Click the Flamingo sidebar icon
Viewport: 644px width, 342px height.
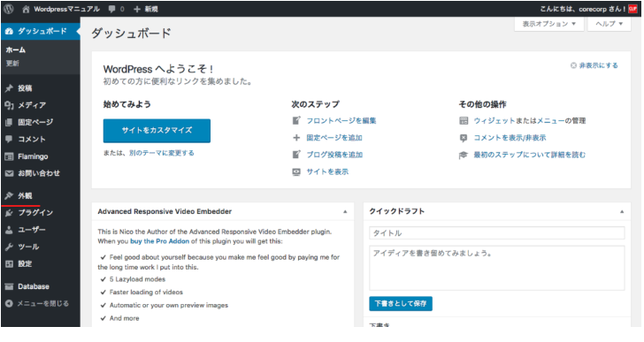(x=9, y=156)
